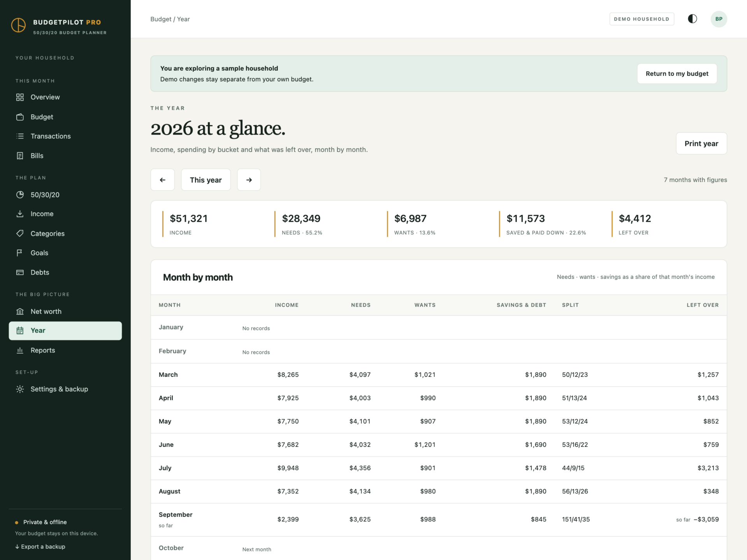Click the Left Over column header
The width and height of the screenshot is (747, 560).
click(703, 305)
